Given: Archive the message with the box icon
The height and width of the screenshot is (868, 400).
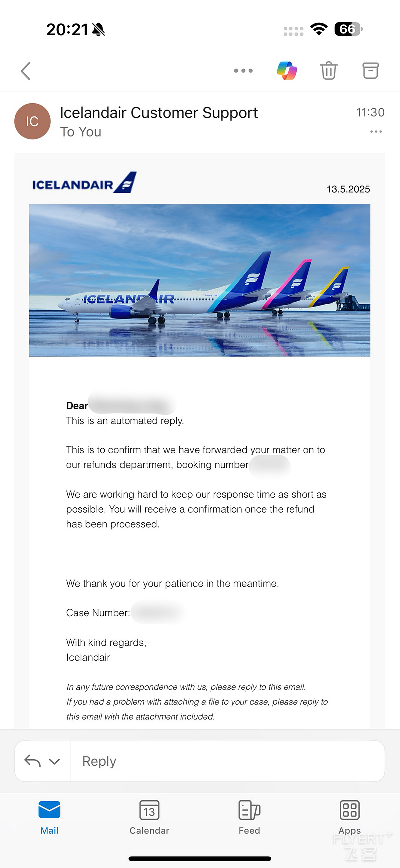Looking at the screenshot, I should pyautogui.click(x=370, y=71).
